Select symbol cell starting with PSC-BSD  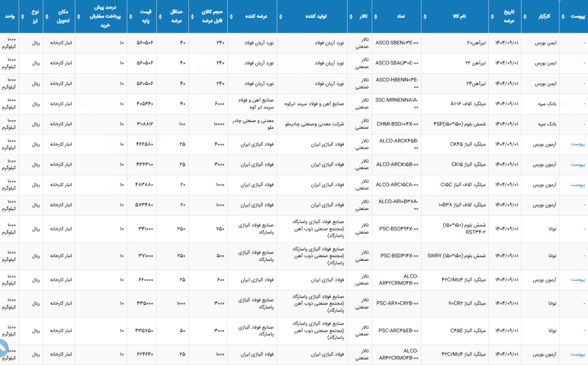click(399, 256)
